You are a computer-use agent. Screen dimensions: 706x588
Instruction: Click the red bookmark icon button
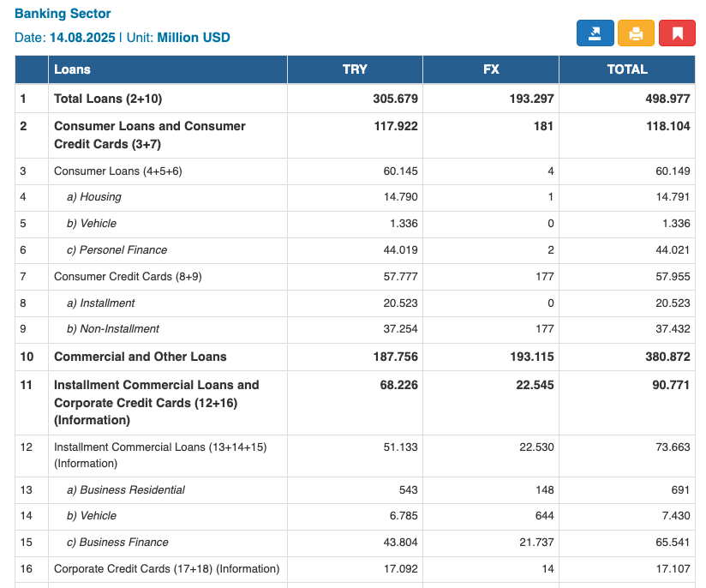pos(677,33)
